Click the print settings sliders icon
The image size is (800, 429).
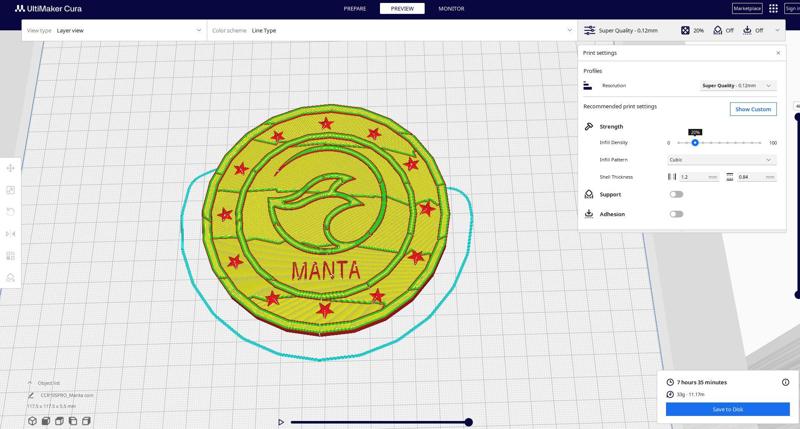pos(589,31)
